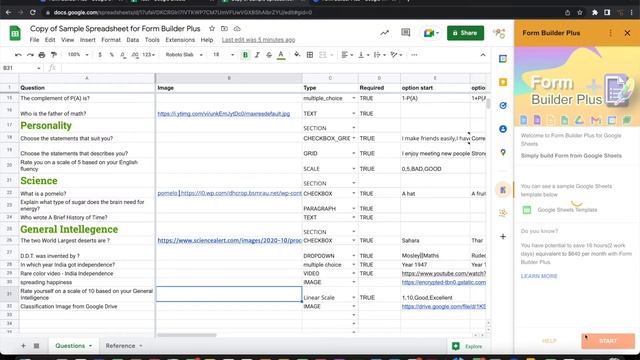Select the Paint format tool
The image size is (640, 360).
click(53, 55)
